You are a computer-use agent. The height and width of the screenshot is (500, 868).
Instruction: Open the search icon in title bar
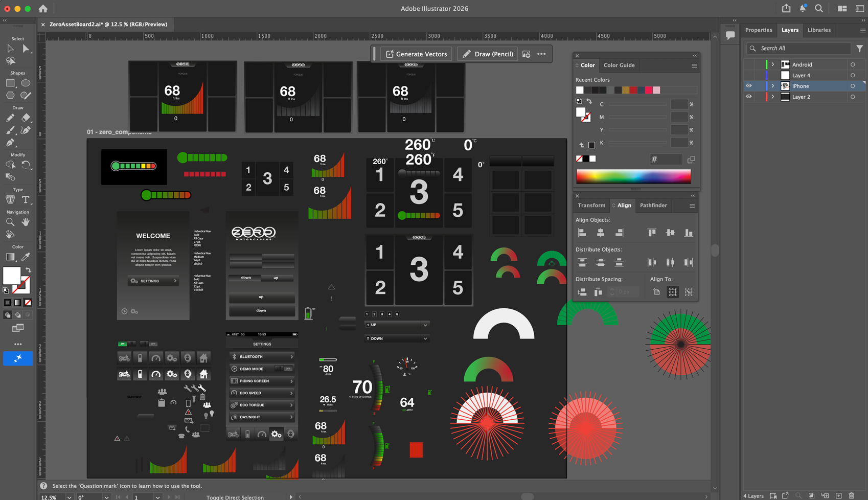819,9
